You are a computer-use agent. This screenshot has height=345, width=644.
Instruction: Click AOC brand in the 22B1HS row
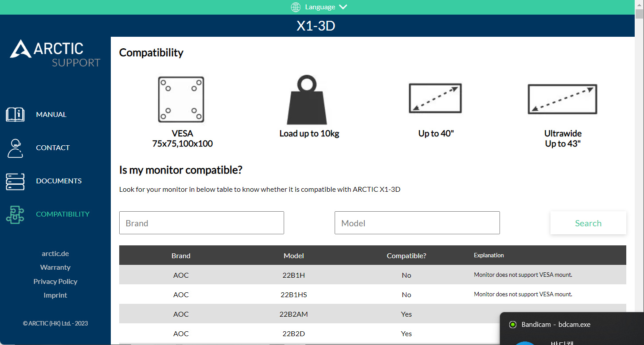pos(181,295)
